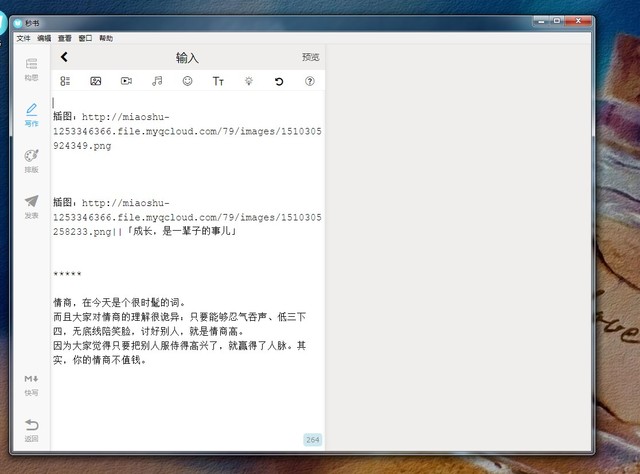Click the 预览 preview link
Image resolution: width=640 pixels, height=474 pixels.
(x=310, y=58)
